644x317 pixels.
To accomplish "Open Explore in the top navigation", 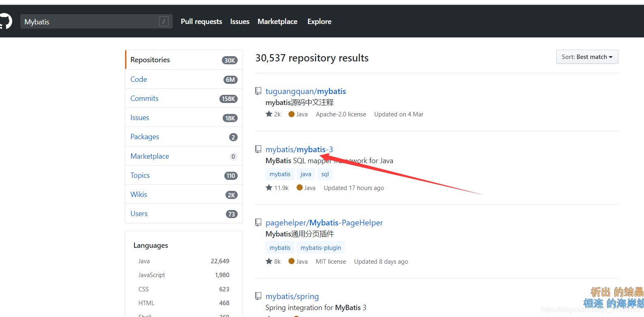I will click(319, 22).
